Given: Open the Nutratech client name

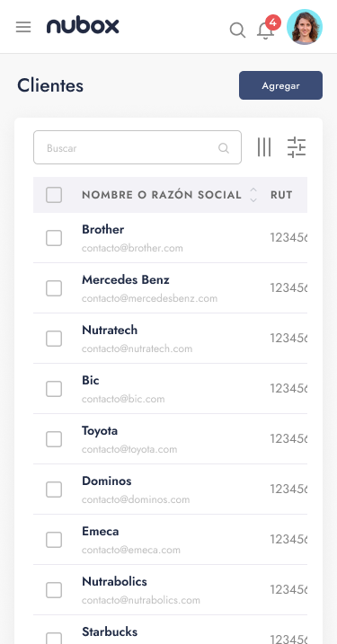Looking at the screenshot, I should tap(110, 331).
